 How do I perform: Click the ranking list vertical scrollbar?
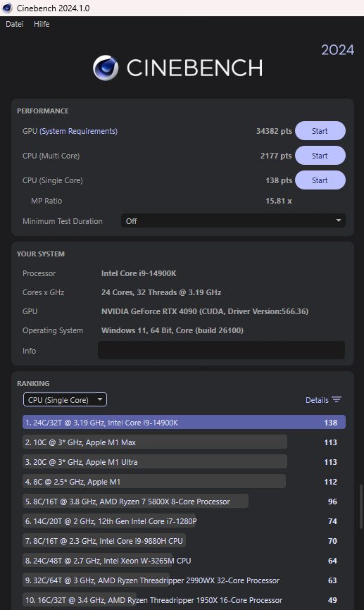coord(361,506)
